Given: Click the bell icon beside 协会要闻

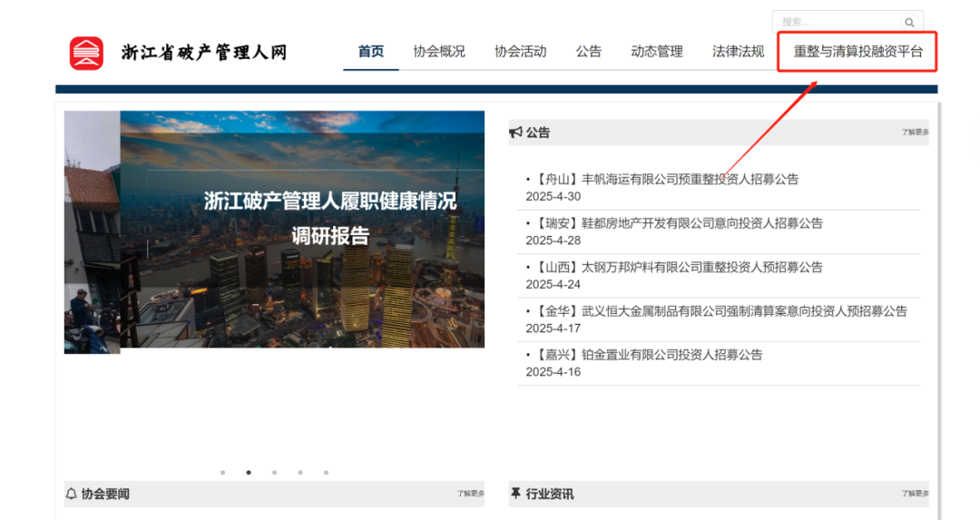Looking at the screenshot, I should 72,494.
